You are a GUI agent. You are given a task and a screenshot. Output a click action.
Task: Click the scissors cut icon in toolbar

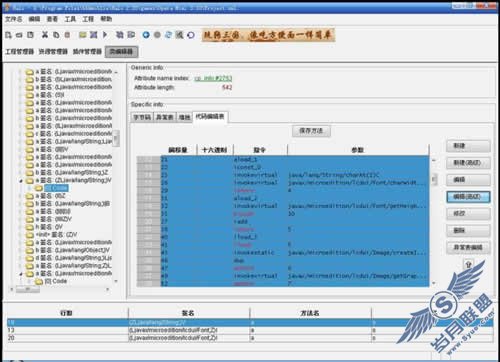coord(45,35)
